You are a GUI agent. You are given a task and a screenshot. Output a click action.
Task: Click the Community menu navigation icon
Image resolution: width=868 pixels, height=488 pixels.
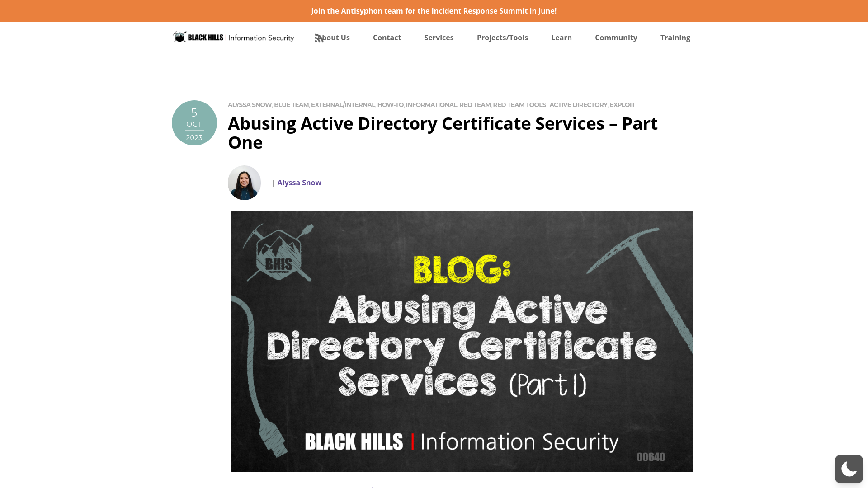pyautogui.click(x=616, y=37)
